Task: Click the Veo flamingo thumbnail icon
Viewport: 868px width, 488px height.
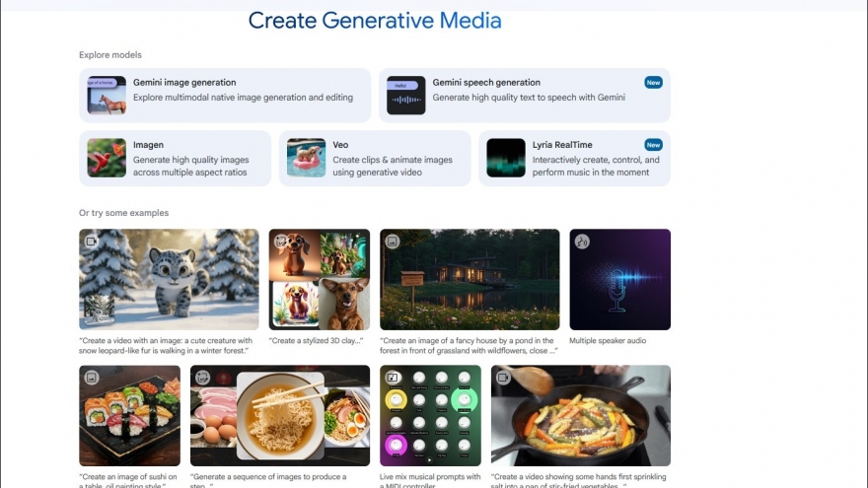Action: tap(306, 158)
